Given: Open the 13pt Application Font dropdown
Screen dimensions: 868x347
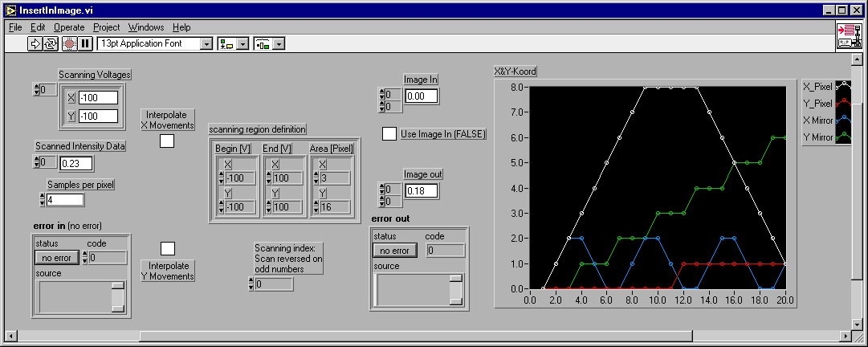Looking at the screenshot, I should pyautogui.click(x=206, y=43).
